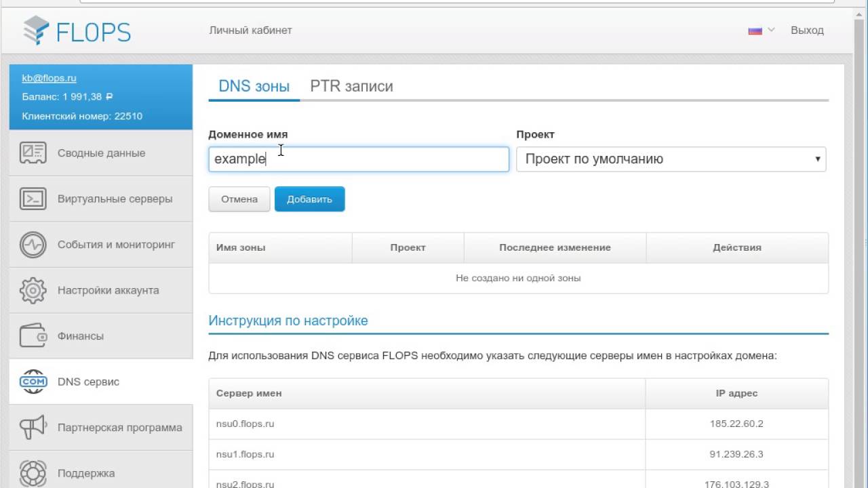
Task: Click the Баланс: 1 991,38 text
Action: click(67, 97)
